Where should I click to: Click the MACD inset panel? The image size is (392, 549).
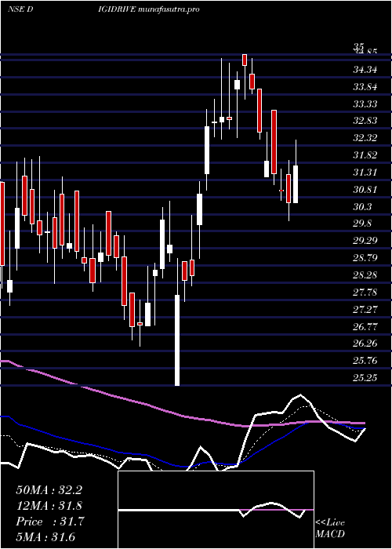[216, 510]
